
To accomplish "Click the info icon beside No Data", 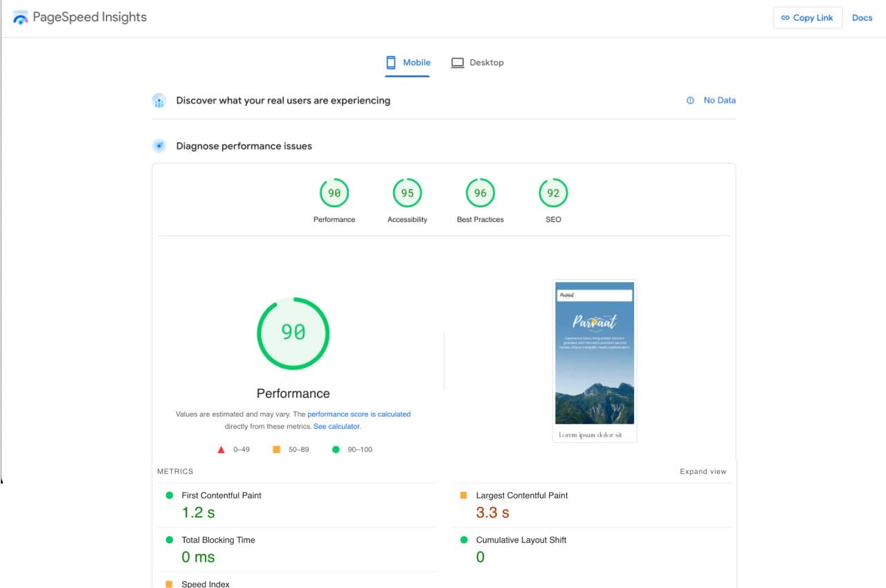I will (690, 100).
